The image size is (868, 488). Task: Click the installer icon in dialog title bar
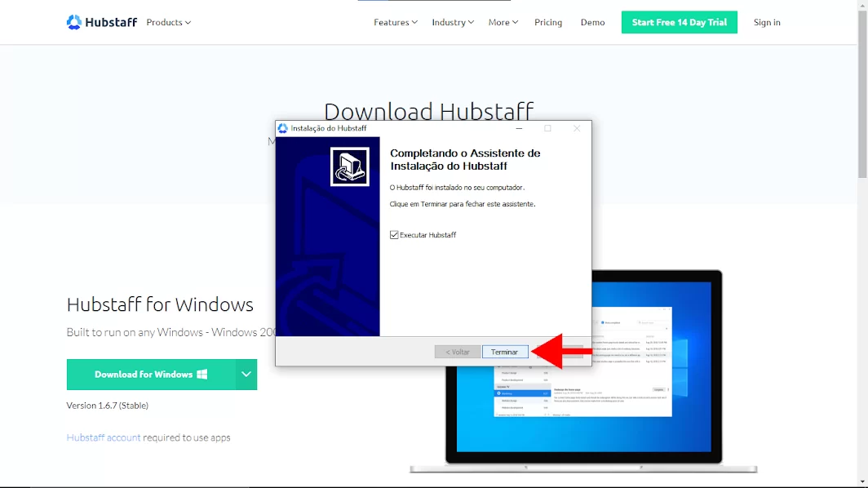coord(283,128)
